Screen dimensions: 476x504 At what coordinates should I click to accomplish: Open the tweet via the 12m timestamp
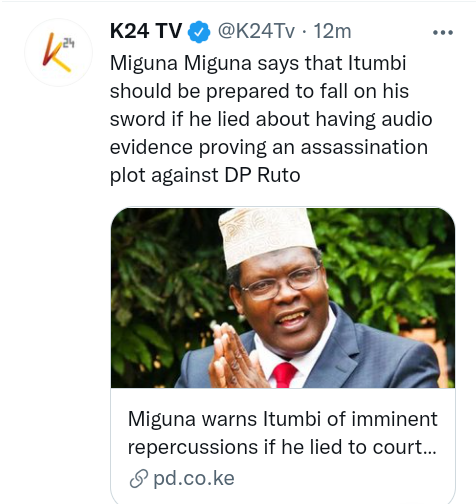point(332,31)
